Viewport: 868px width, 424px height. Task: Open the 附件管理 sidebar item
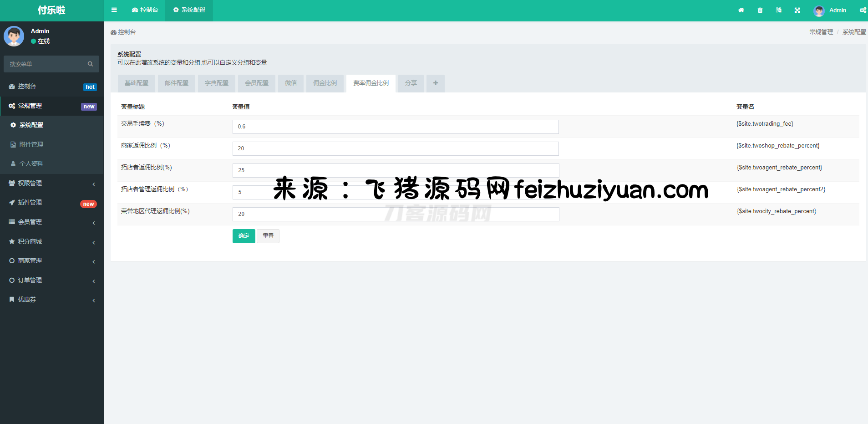pos(31,144)
